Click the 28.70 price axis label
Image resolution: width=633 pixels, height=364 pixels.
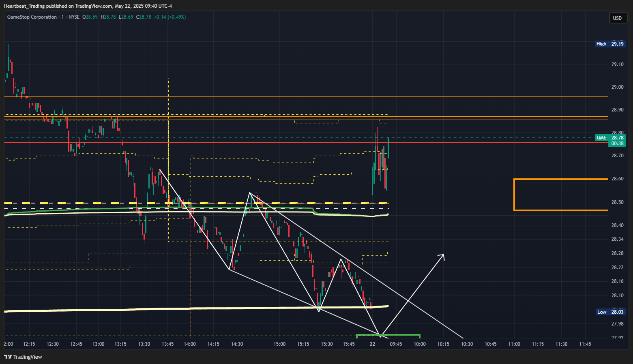click(x=617, y=156)
